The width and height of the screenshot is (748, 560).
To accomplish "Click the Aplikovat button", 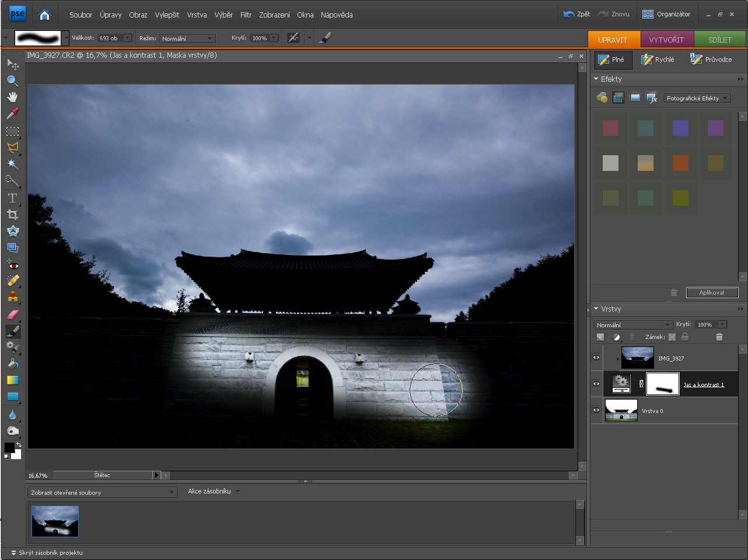I will click(712, 292).
